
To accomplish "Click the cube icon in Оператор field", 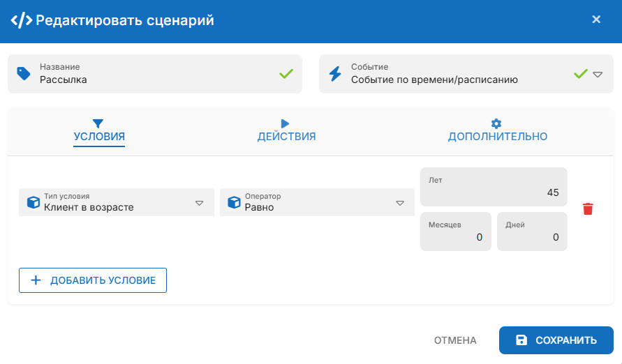I will [x=234, y=202].
